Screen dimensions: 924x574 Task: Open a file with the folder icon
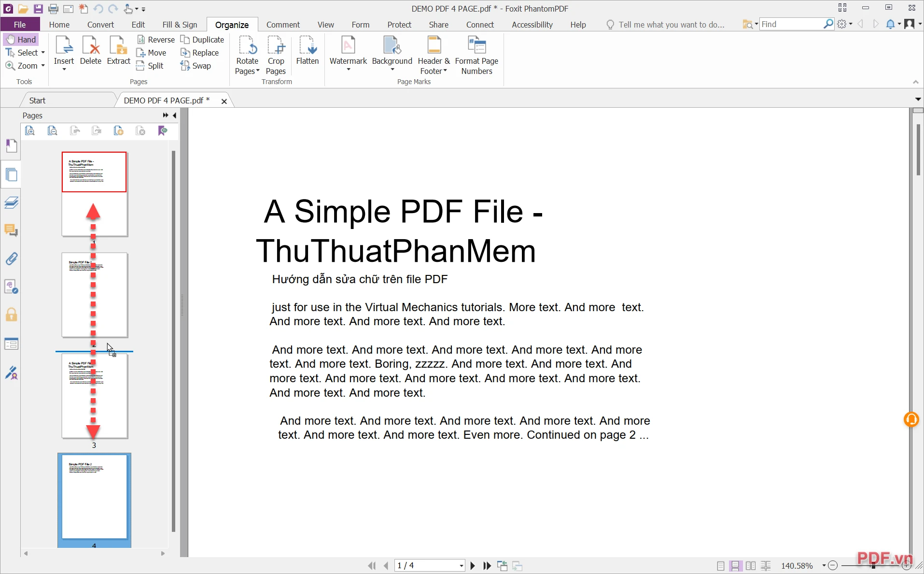point(23,9)
